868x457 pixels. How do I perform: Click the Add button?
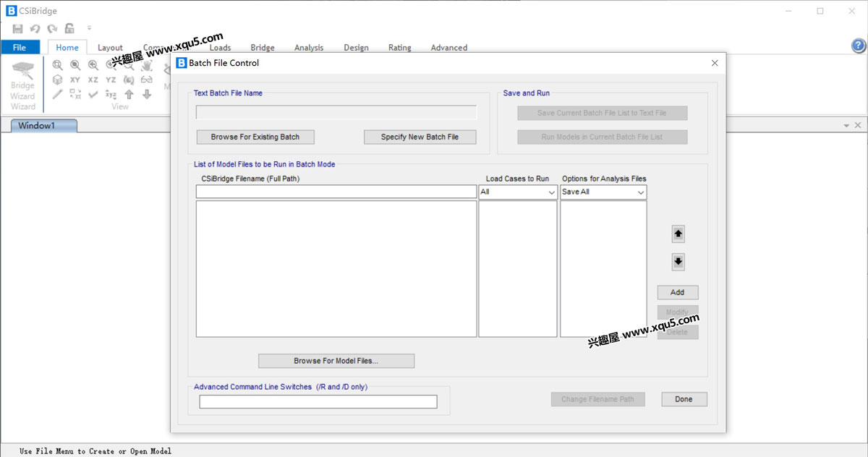(678, 292)
